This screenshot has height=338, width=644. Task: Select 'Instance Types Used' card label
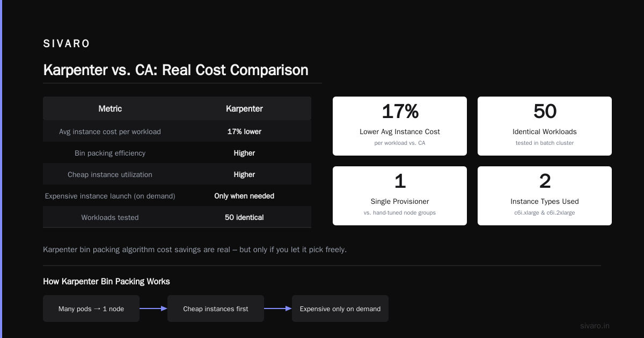545,201
